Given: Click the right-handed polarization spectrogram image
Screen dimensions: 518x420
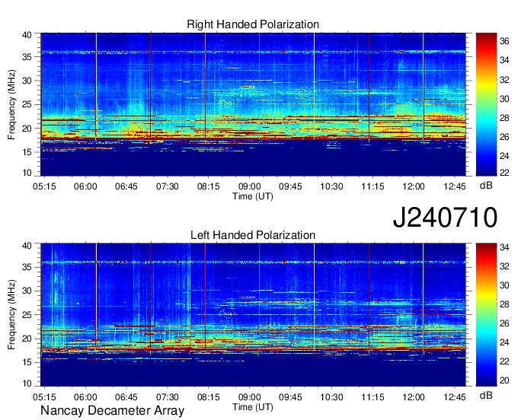Looking at the screenshot, I should (x=253, y=104).
